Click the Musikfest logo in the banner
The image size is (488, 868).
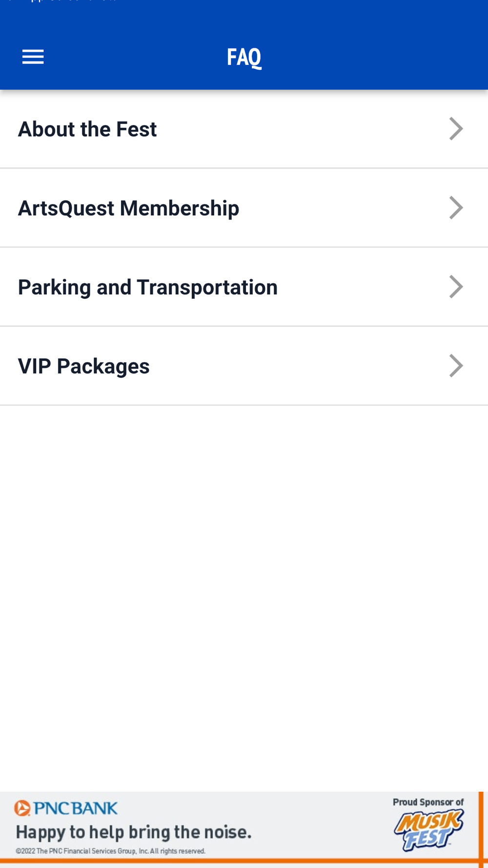point(428,830)
